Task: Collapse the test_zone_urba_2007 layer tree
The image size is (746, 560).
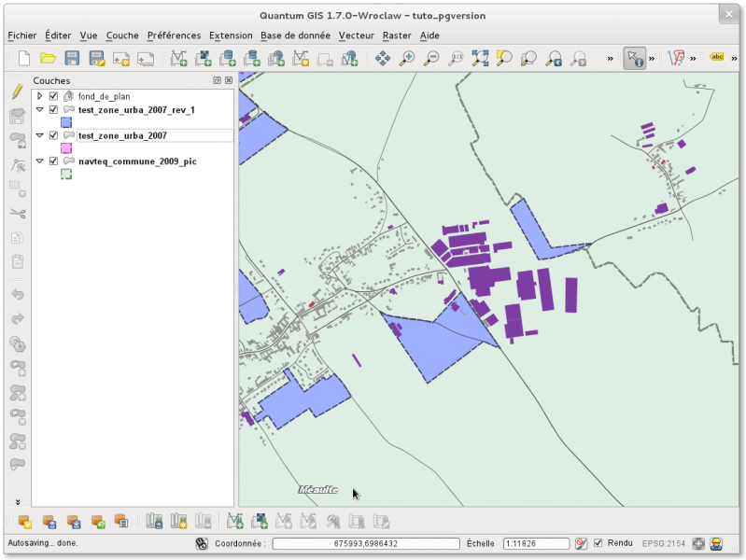Action: click(x=39, y=135)
